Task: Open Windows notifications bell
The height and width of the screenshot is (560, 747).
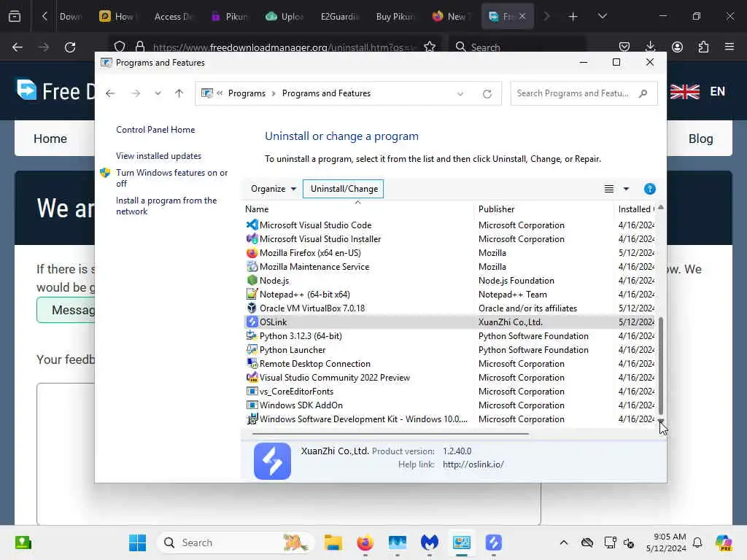Action: pyautogui.click(x=697, y=542)
